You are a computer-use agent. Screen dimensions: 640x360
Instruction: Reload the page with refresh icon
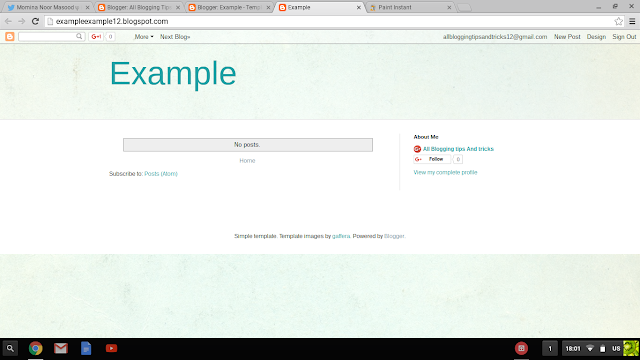(x=35, y=21)
